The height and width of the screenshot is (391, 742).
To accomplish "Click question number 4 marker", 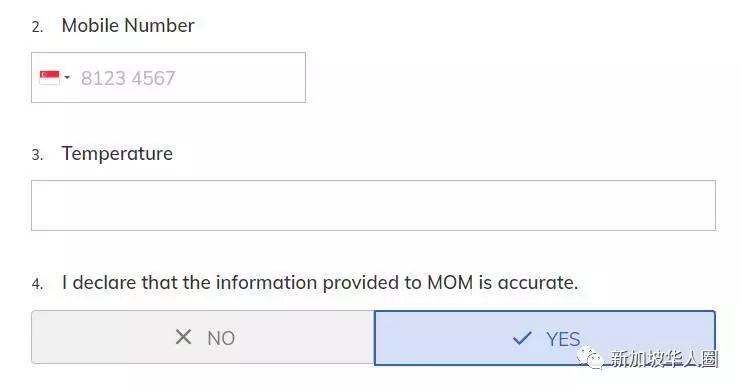I will coord(37,284).
